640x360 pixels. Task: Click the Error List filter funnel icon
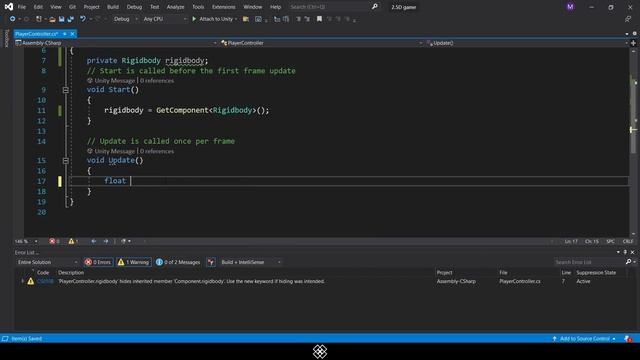211,262
